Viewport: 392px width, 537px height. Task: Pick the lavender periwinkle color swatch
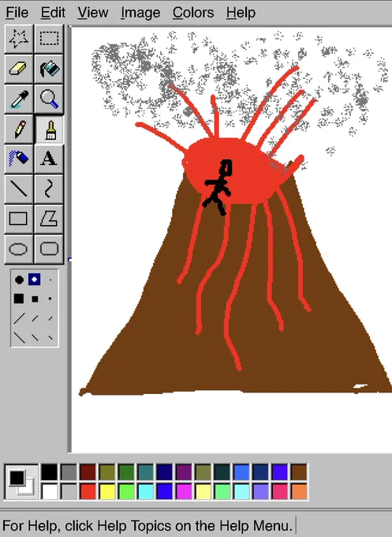pos(260,491)
